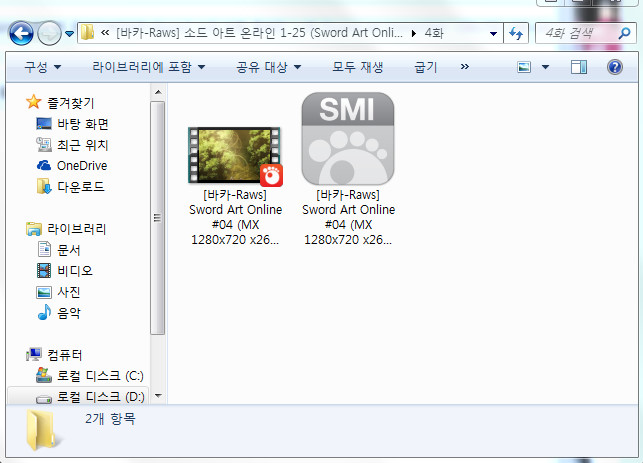The height and width of the screenshot is (463, 643).
Task: Select the SMI subtitle file icon
Action: click(348, 139)
